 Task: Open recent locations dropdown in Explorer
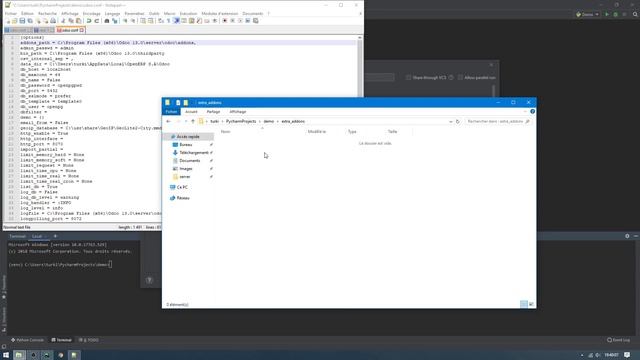point(186,122)
